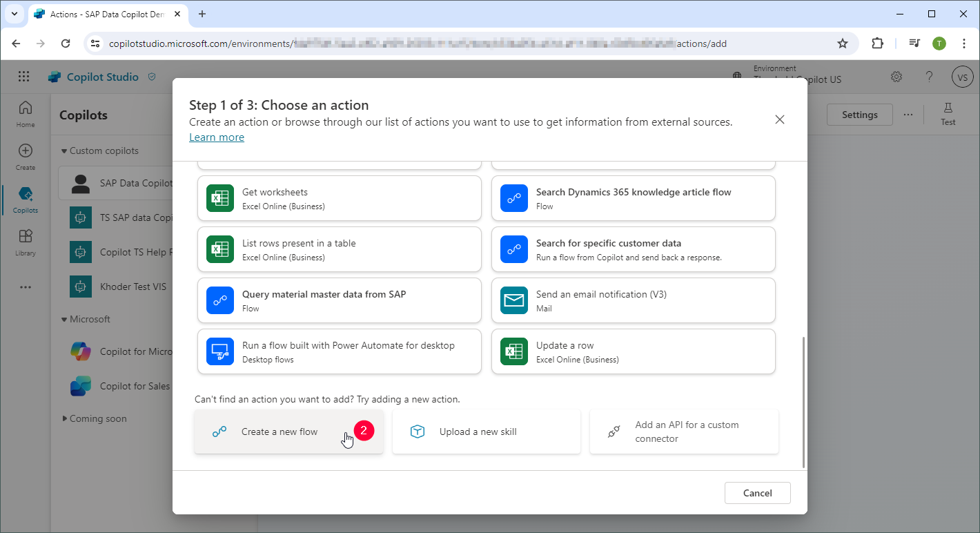Screen dimensions: 980x533
Task: Choose Update a row action label
Action: point(565,345)
